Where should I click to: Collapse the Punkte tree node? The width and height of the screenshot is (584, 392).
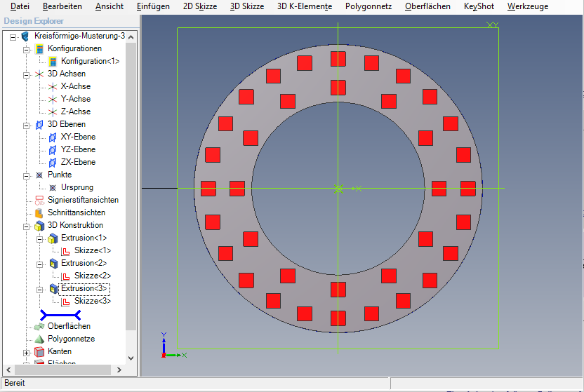[27, 176]
